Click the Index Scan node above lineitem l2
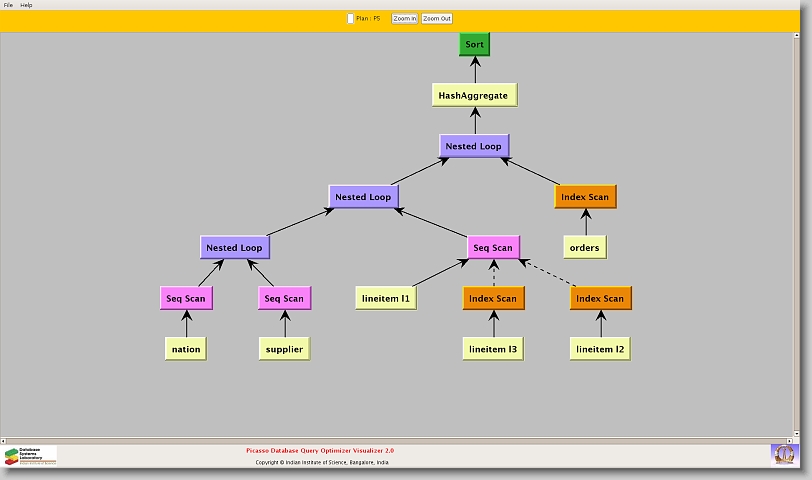 [600, 298]
